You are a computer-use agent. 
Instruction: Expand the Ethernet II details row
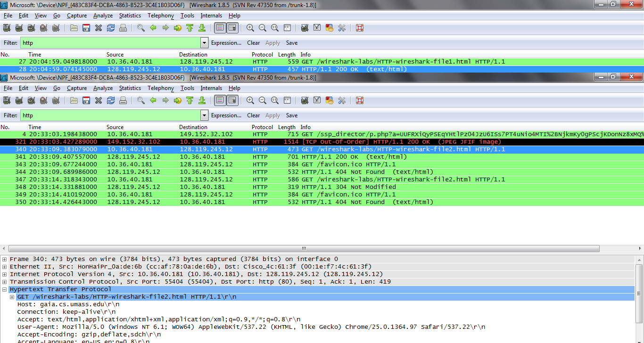click(4, 266)
